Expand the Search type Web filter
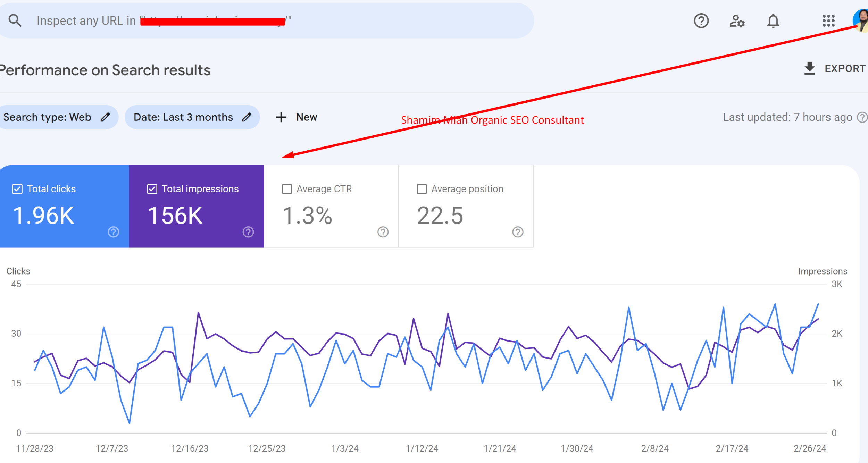The image size is (868, 463). click(x=56, y=117)
